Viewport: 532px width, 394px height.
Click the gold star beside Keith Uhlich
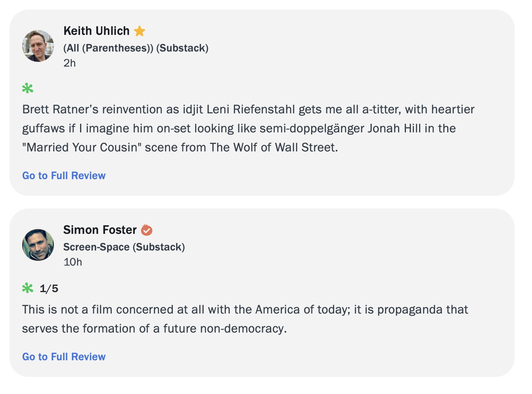pos(140,31)
